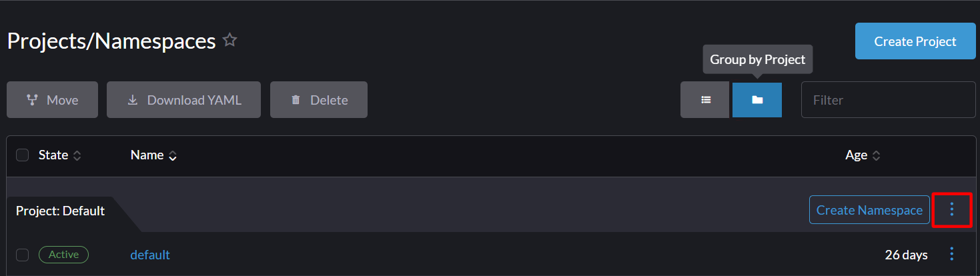Select the Group by Project folder icon

[757, 100]
